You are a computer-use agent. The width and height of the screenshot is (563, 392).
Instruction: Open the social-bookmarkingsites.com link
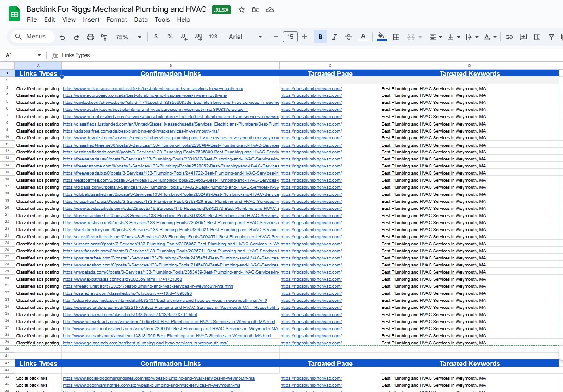(159, 378)
